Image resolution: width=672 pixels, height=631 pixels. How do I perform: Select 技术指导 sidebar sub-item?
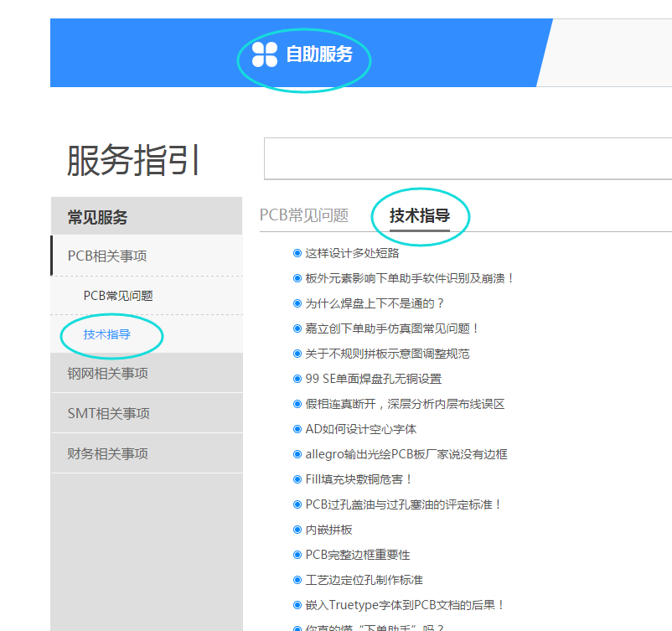(106, 334)
